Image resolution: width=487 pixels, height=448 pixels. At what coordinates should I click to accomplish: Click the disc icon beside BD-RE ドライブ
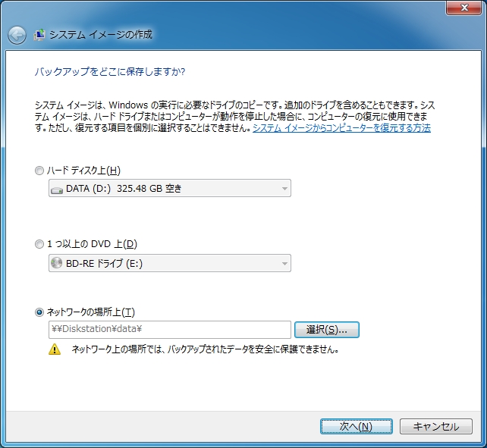coord(57,263)
